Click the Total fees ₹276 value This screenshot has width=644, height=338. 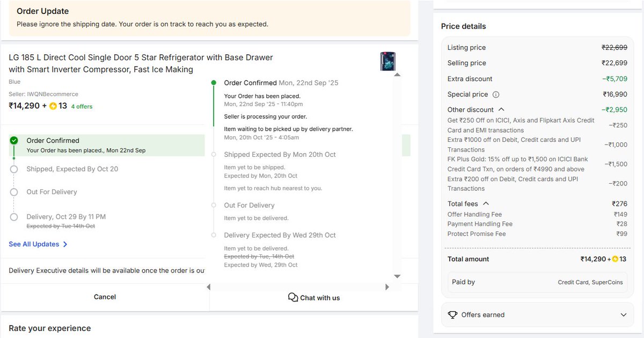[x=619, y=204]
